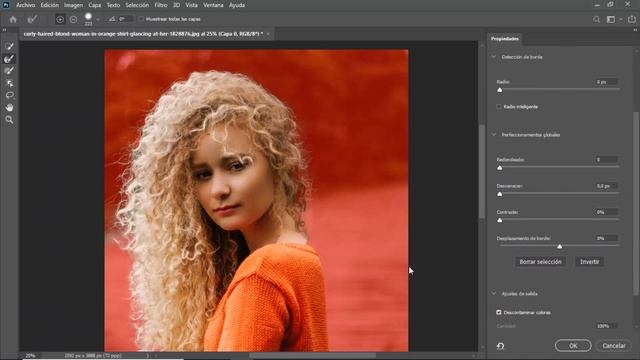Image resolution: width=640 pixels, height=360 pixels.
Task: Select the Brush tool in left toolbar
Action: click(x=9, y=71)
